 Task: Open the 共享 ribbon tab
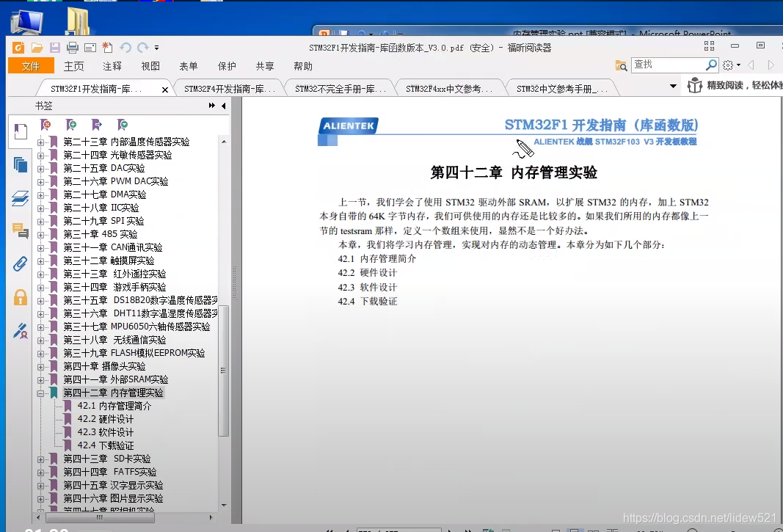coord(265,66)
